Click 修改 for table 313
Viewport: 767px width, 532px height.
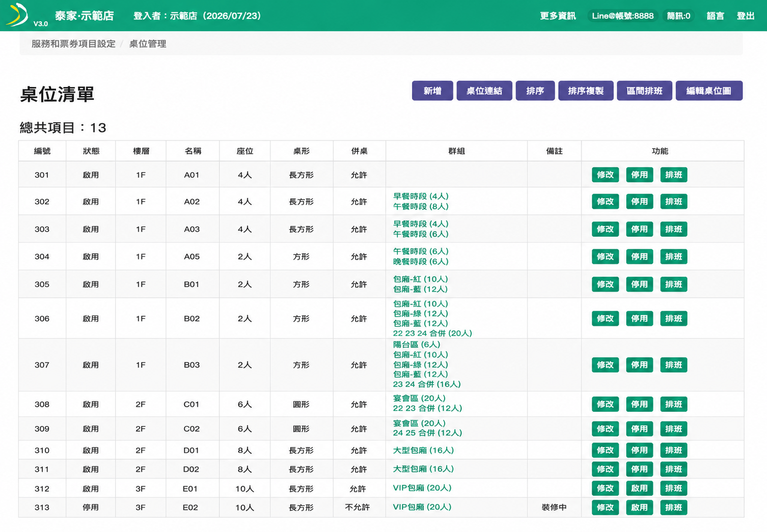coord(605,507)
